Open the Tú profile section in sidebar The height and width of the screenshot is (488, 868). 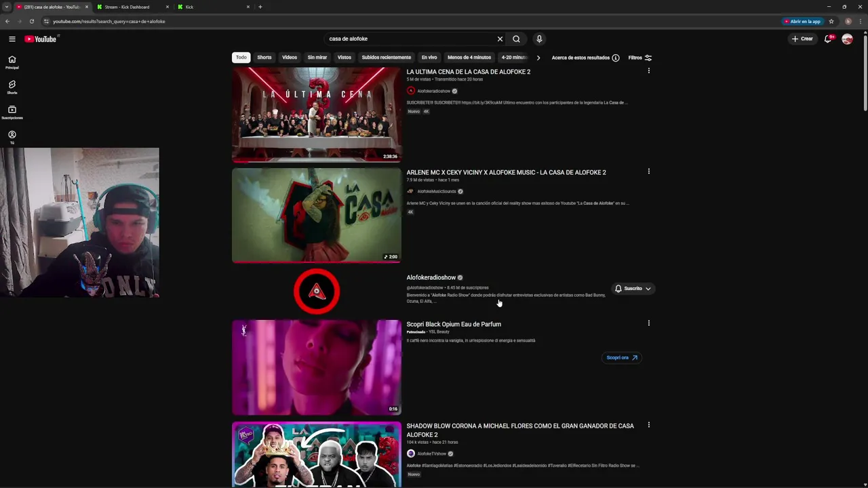[x=12, y=138]
